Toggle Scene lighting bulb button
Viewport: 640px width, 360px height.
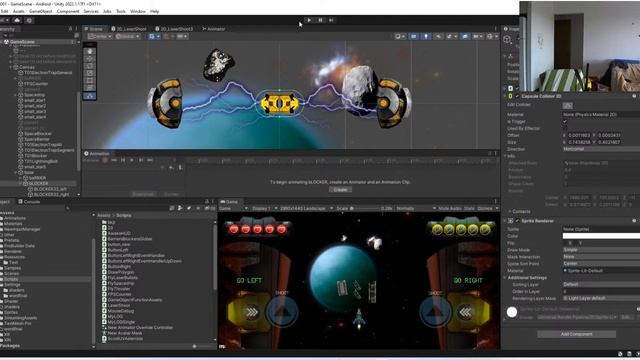(426, 36)
